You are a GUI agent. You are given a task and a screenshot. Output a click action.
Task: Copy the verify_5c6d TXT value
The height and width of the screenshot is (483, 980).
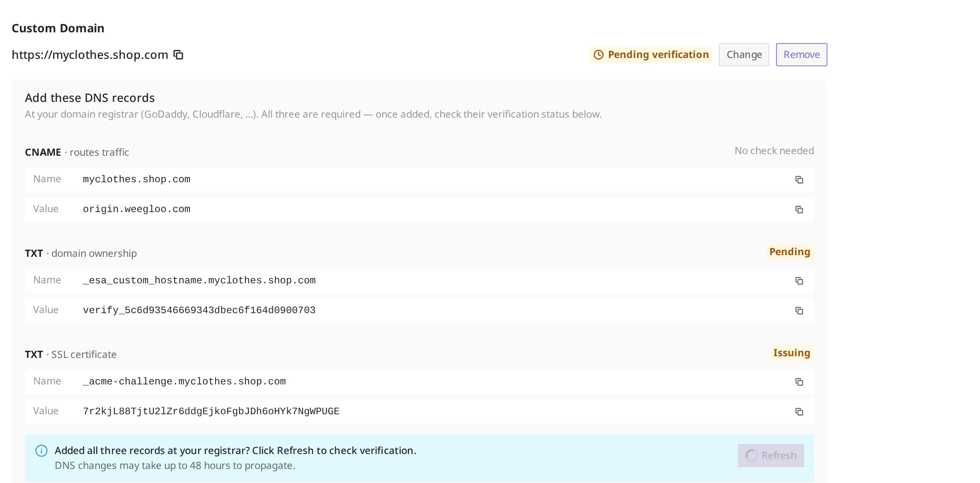799,311
